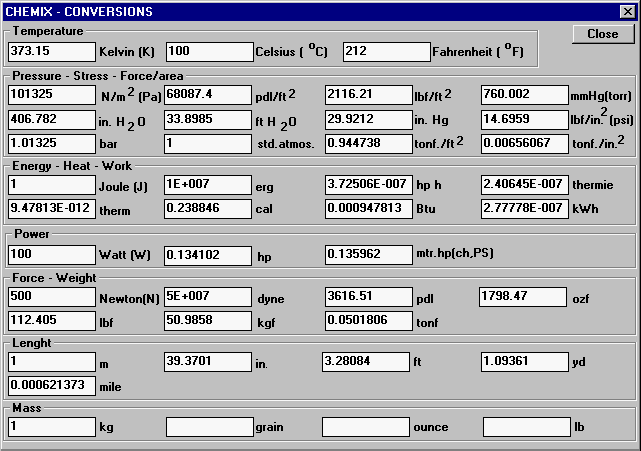This screenshot has height=451, width=641.
Task: Click the mile length input field
Action: 52,384
